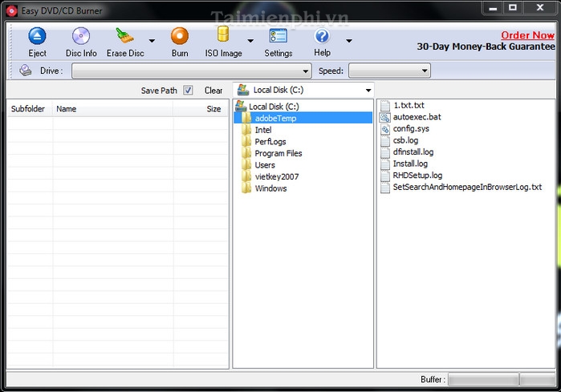Open the Speed combo box
Screen dimensions: 561x392
(389, 71)
